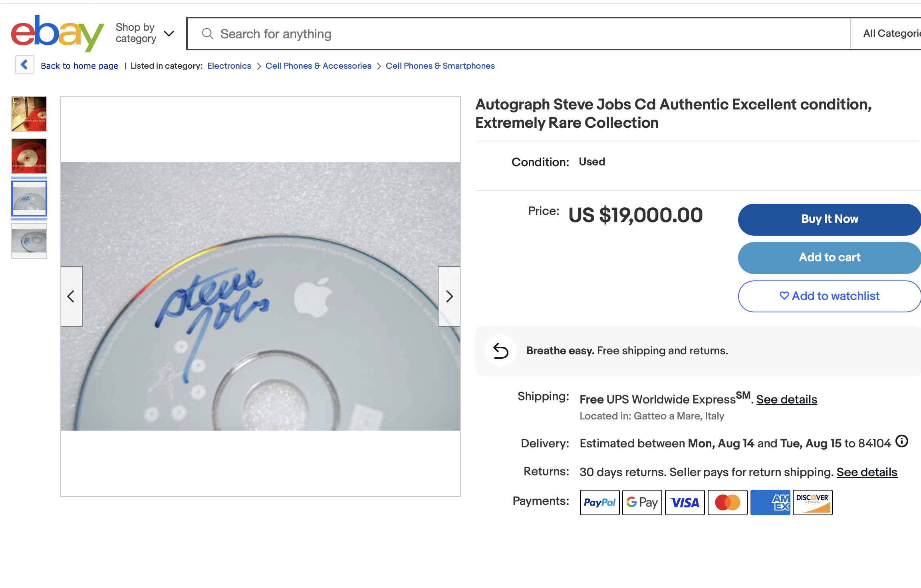
Task: Click the delivery estimate info icon
Action: click(x=901, y=442)
